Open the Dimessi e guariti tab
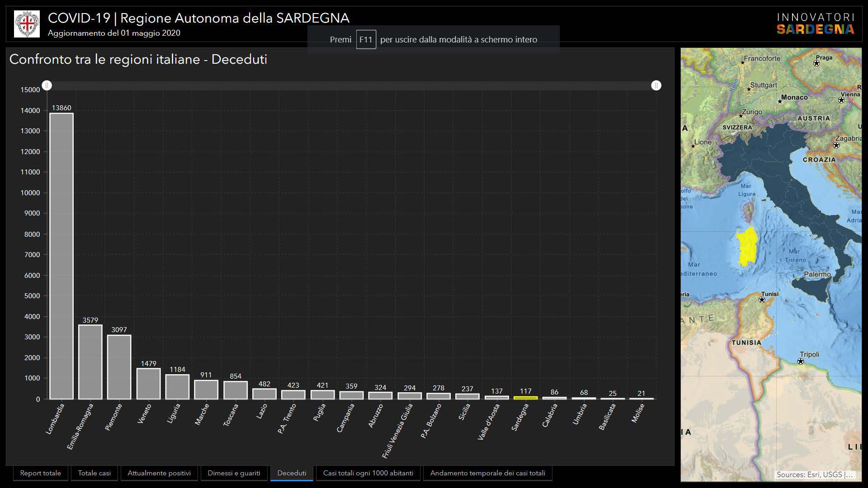The height and width of the screenshot is (488, 868). 234,473
